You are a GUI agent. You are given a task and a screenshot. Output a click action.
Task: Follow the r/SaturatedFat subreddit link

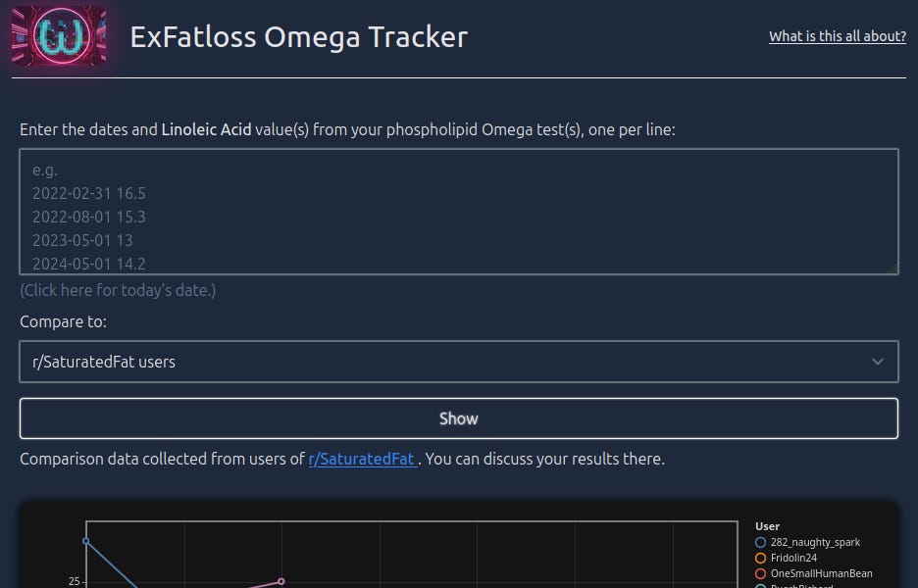361,458
